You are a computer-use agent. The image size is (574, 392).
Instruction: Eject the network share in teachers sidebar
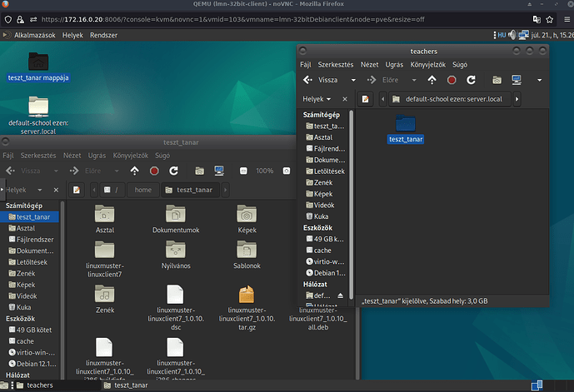tap(339, 295)
